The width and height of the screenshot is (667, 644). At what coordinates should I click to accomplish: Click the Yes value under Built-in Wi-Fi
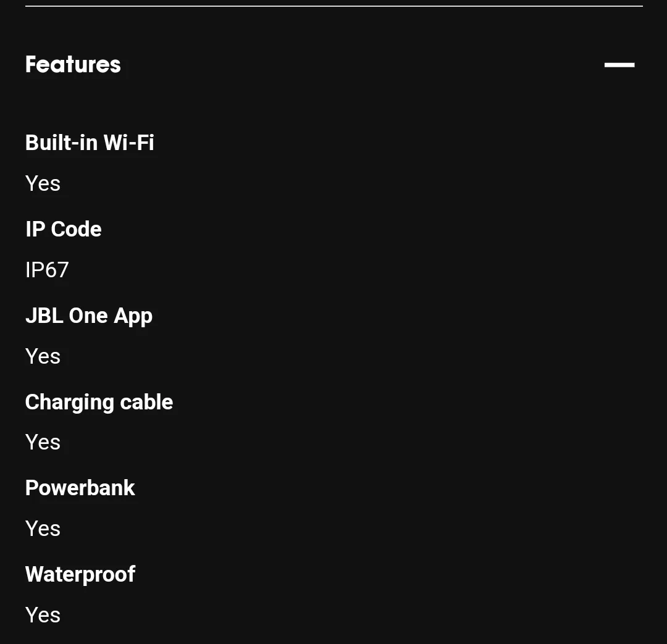43,183
